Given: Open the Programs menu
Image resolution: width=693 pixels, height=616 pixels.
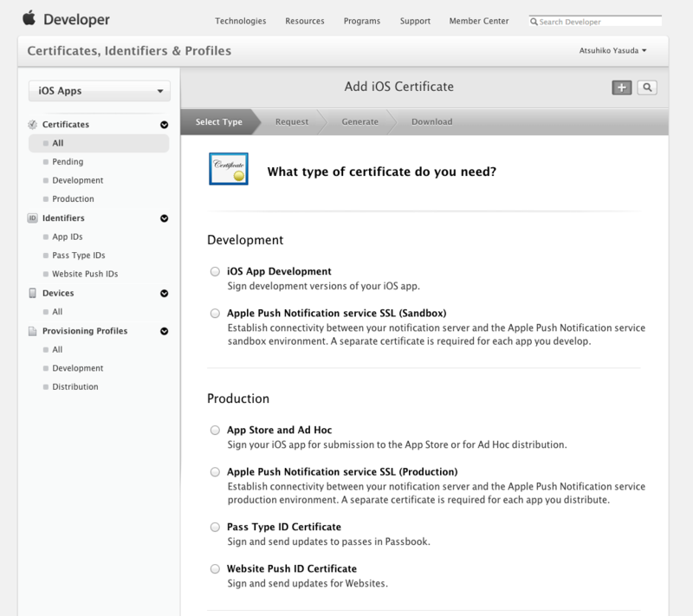Looking at the screenshot, I should [362, 21].
